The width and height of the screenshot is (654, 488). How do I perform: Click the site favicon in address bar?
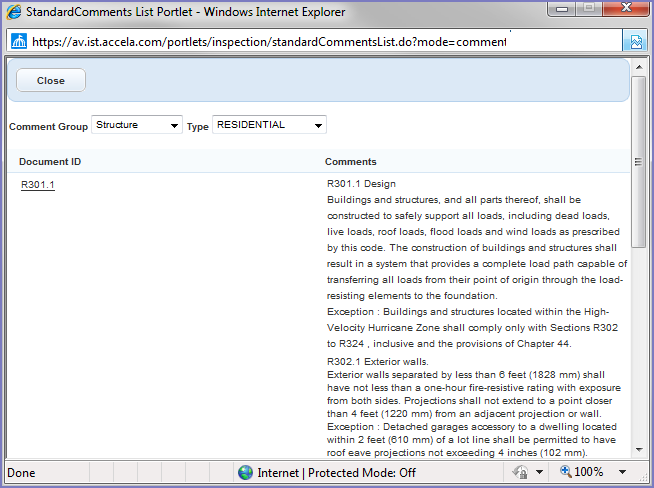click(x=19, y=42)
